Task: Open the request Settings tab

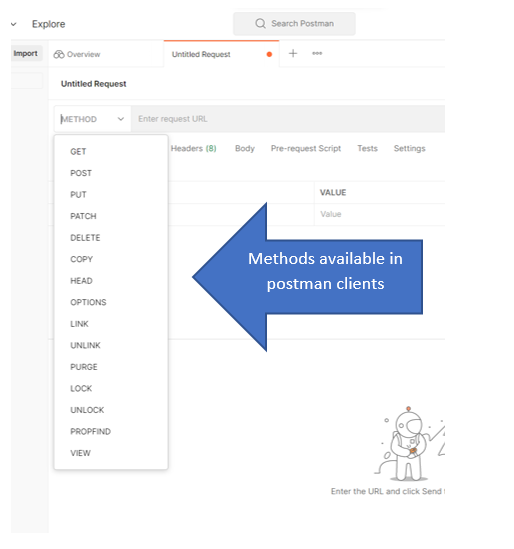Action: [409, 148]
